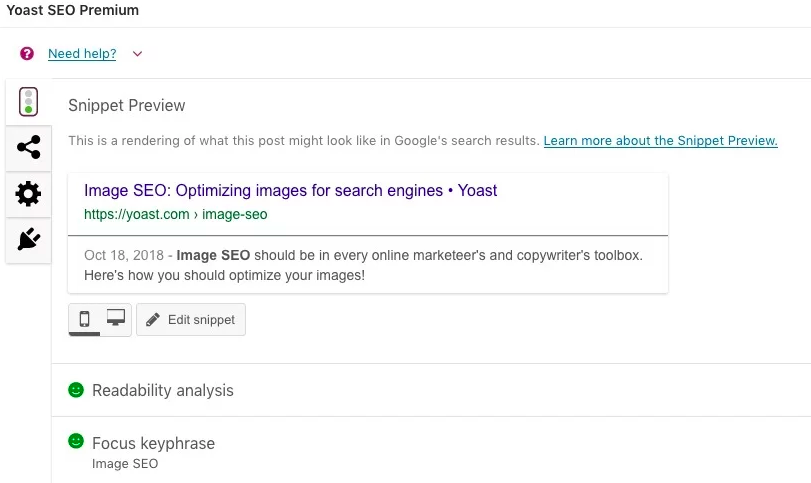Click the Edit snippet button

(191, 320)
